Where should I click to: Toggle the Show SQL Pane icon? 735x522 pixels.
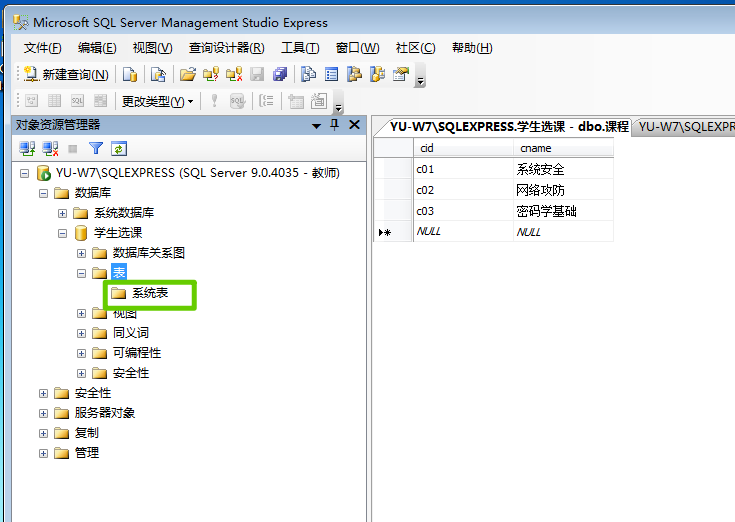(77, 101)
